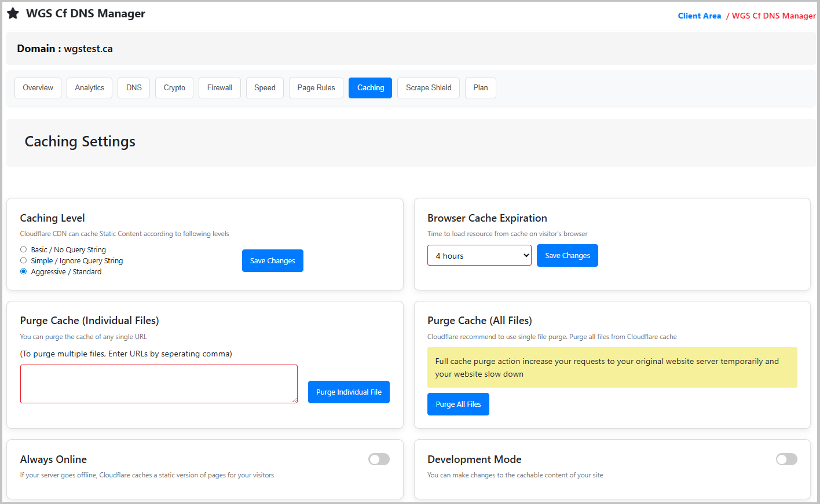
Task: Save Changes for Caching Level
Action: click(x=272, y=261)
